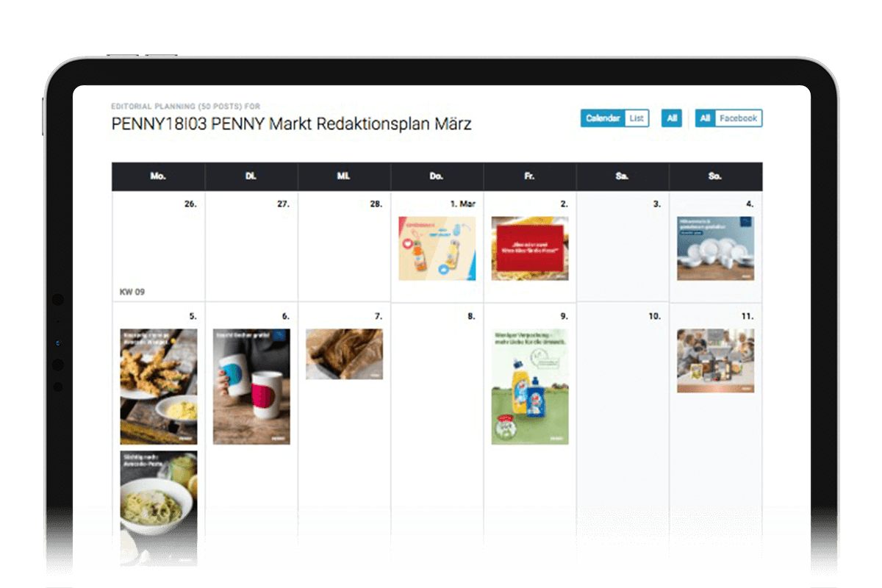
Task: Filter posts by Facebook
Action: pyautogui.click(x=738, y=118)
